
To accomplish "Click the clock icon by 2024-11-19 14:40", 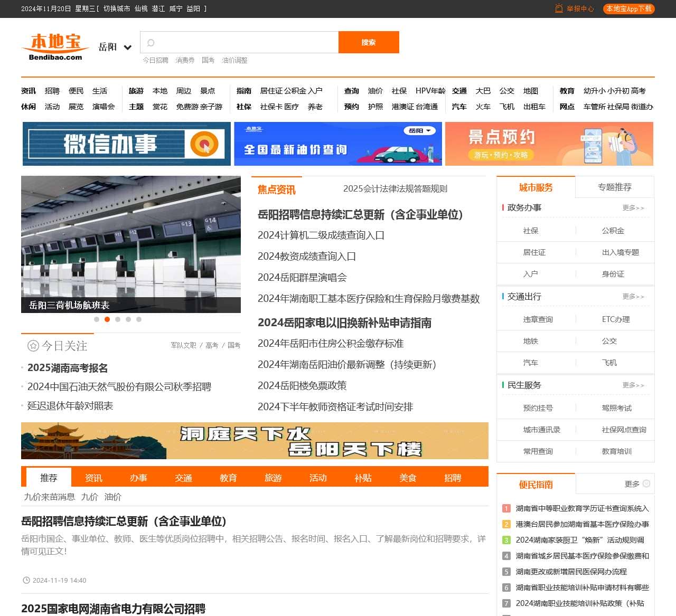I will pos(26,580).
